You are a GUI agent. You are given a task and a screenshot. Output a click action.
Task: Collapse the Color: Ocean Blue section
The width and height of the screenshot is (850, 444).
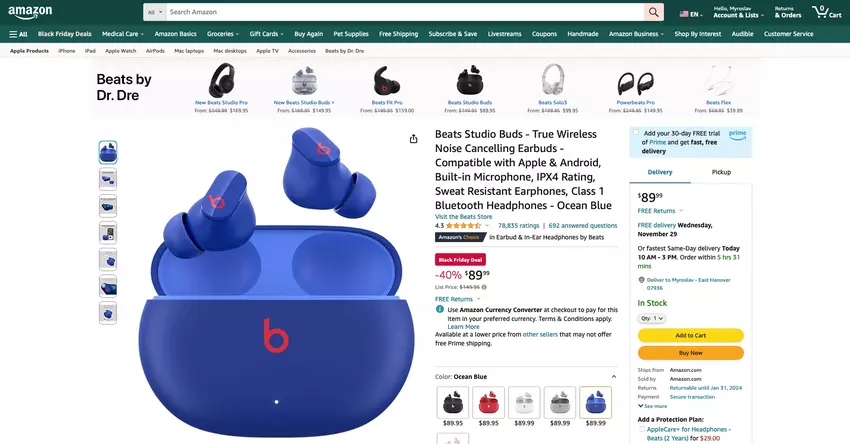(x=614, y=376)
